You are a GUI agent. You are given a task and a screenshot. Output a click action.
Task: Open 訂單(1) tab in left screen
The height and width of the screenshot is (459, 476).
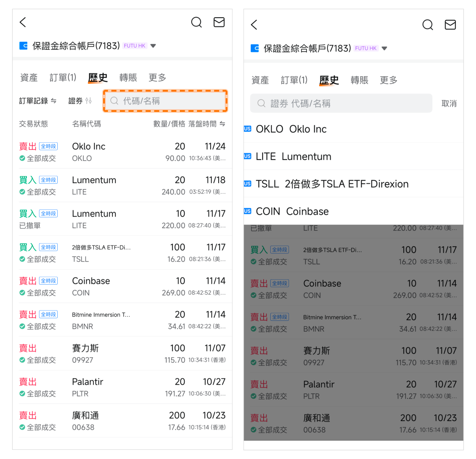63,78
